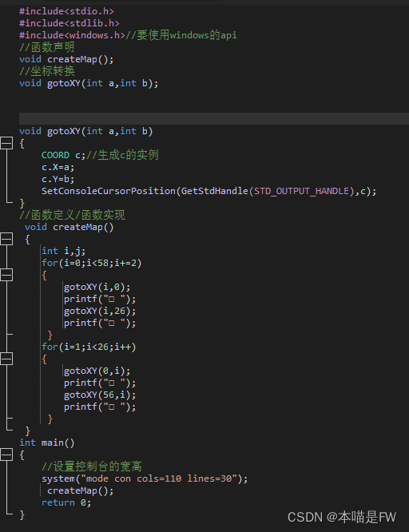This screenshot has width=409, height=532.
Task: Click the 'void gotoXY(int a,int b);' declaration
Action: coord(89,83)
